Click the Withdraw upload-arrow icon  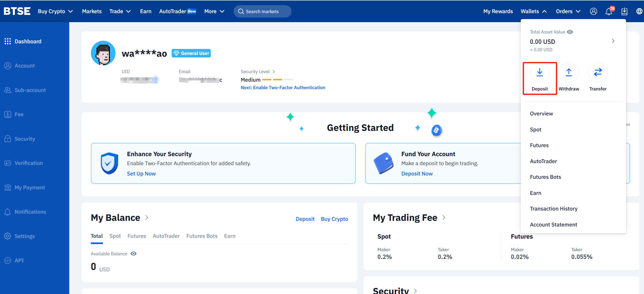pos(569,72)
